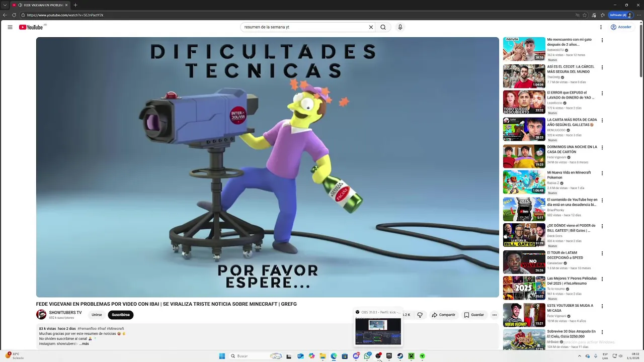This screenshot has width=644, height=362.
Task: Share the video with Compartir button
Action: click(443, 315)
